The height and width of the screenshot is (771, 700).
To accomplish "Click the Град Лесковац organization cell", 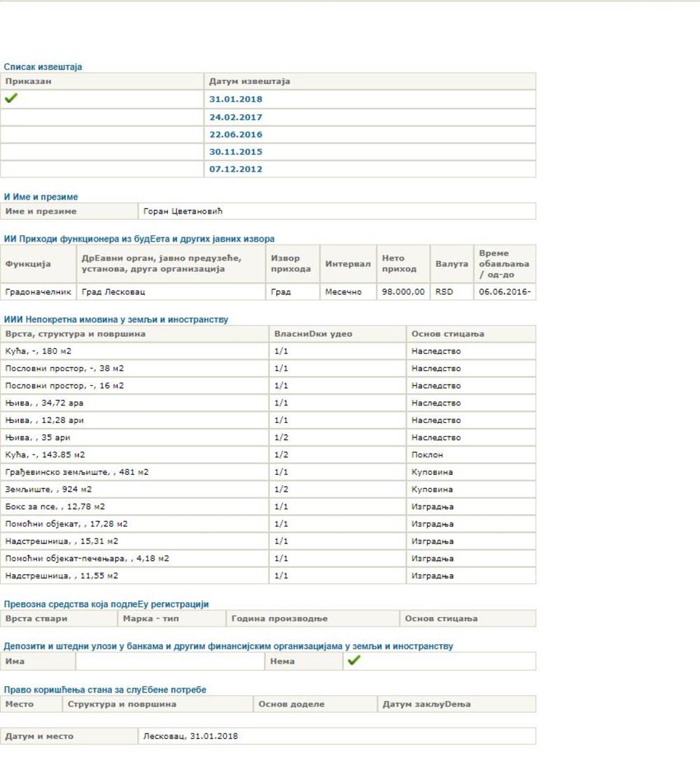I will pos(113,291).
